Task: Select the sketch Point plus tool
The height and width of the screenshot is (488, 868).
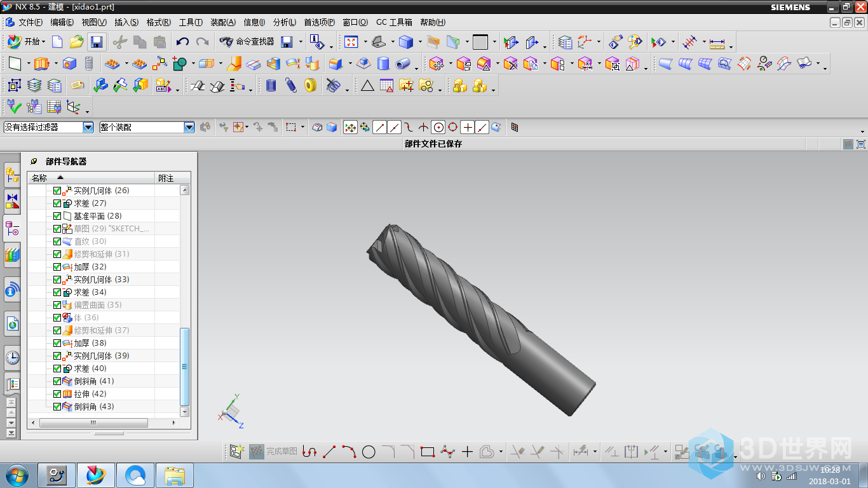Action: click(x=468, y=452)
